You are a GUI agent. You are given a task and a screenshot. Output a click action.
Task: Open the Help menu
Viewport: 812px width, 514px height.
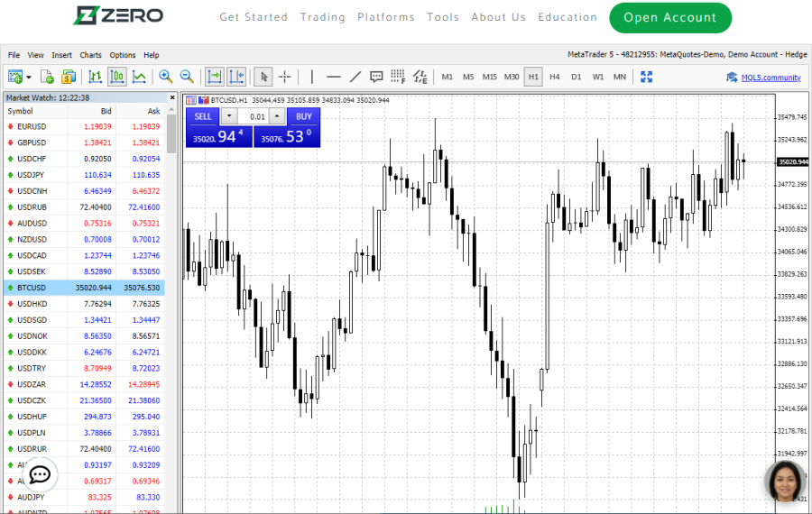(x=152, y=55)
